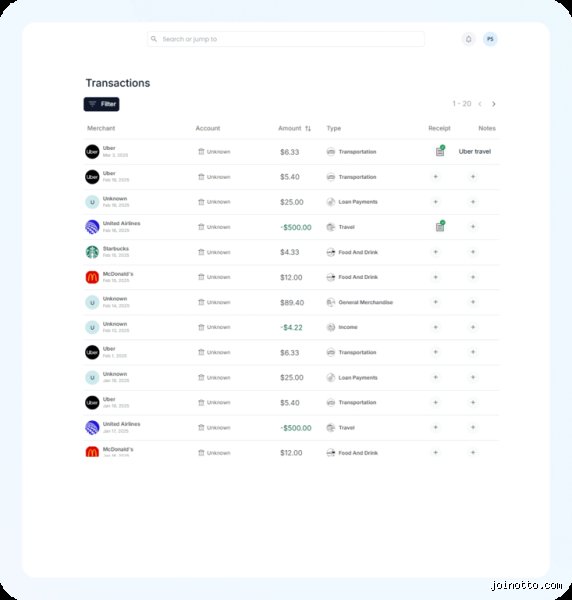Open the Filter button

(101, 104)
